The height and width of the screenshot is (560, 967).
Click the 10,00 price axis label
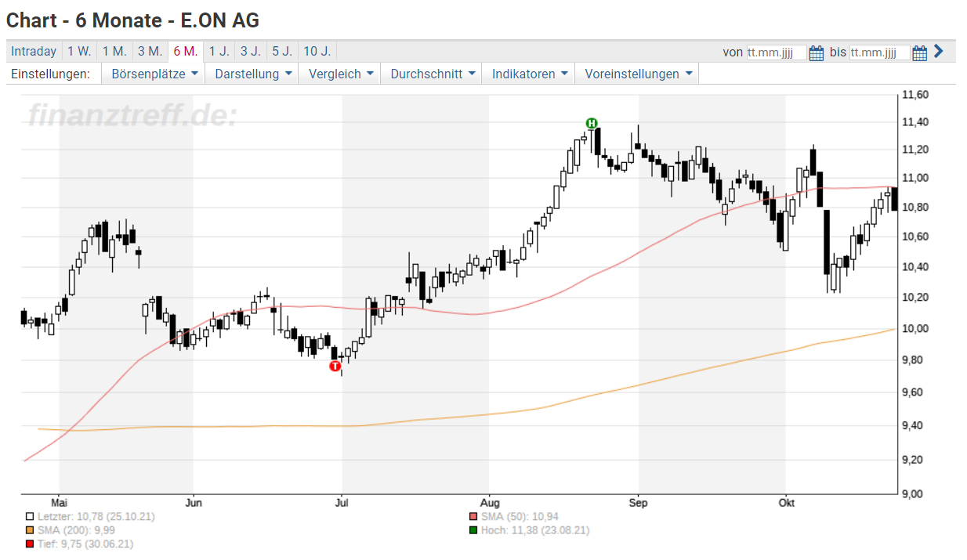pos(915,327)
